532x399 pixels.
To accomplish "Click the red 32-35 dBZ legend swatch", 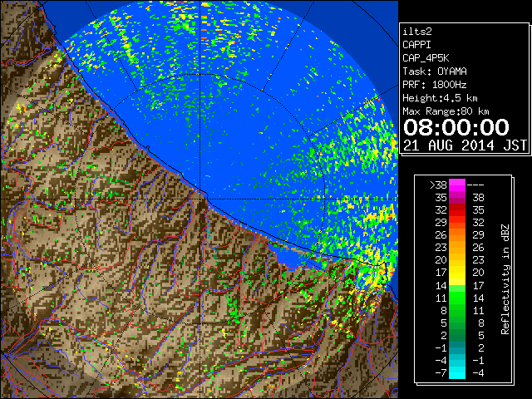I will [x=457, y=210].
